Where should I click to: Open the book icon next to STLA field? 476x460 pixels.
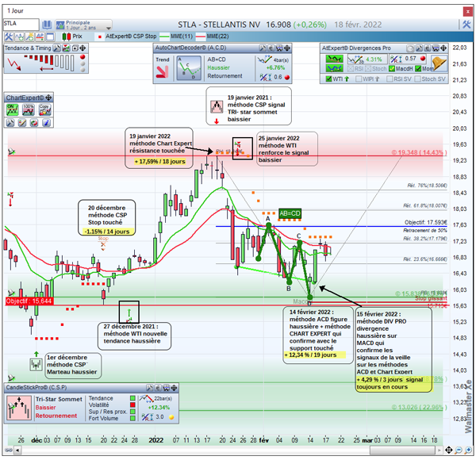click(47, 25)
